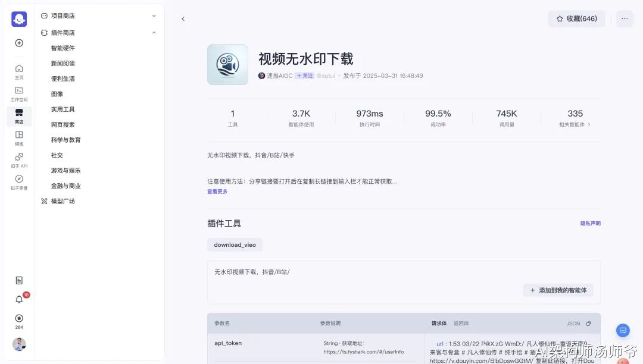This screenshot has height=364, width=643.
Task: Click the api_token parameter name
Action: coord(228,343)
